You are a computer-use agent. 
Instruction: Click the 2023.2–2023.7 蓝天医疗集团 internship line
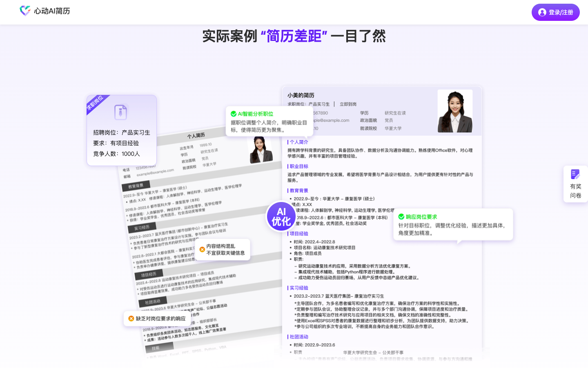click(x=339, y=296)
